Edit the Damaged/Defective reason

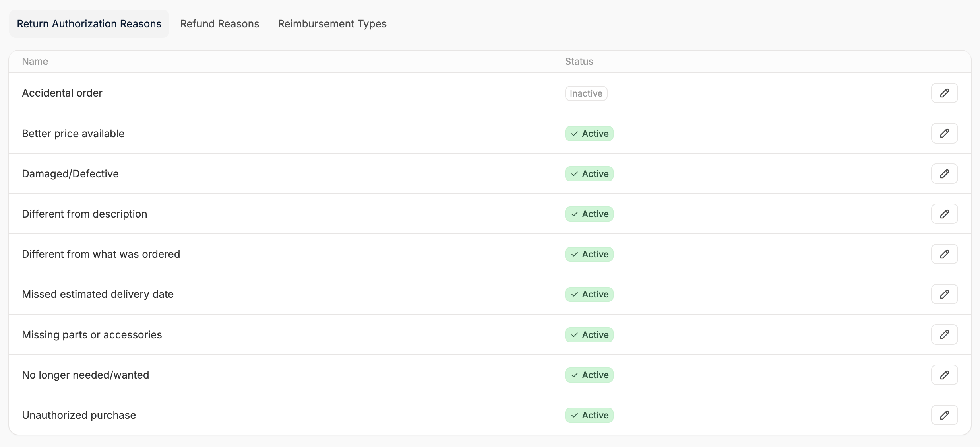point(944,174)
